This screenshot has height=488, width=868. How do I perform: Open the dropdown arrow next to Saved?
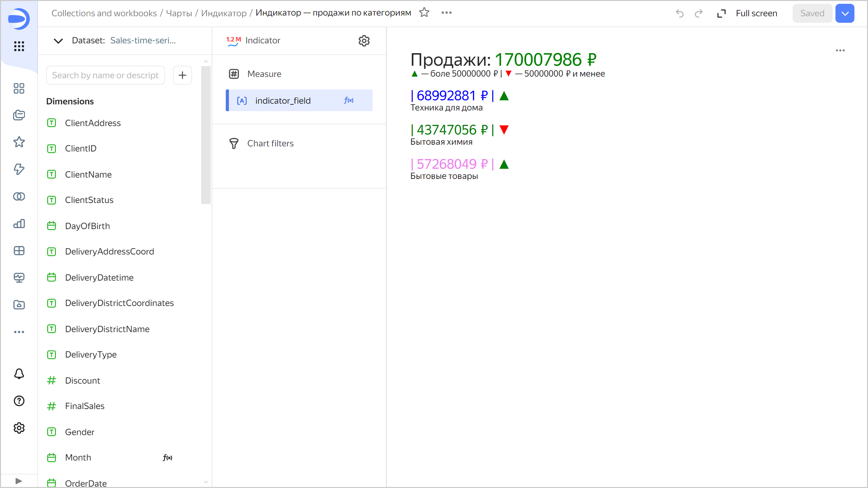click(845, 14)
